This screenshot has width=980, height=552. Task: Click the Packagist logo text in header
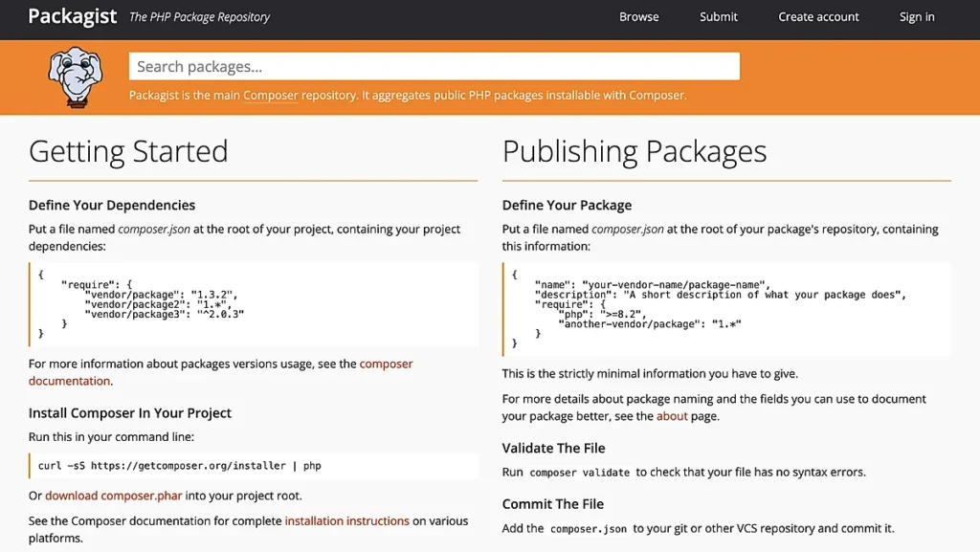pos(72,16)
